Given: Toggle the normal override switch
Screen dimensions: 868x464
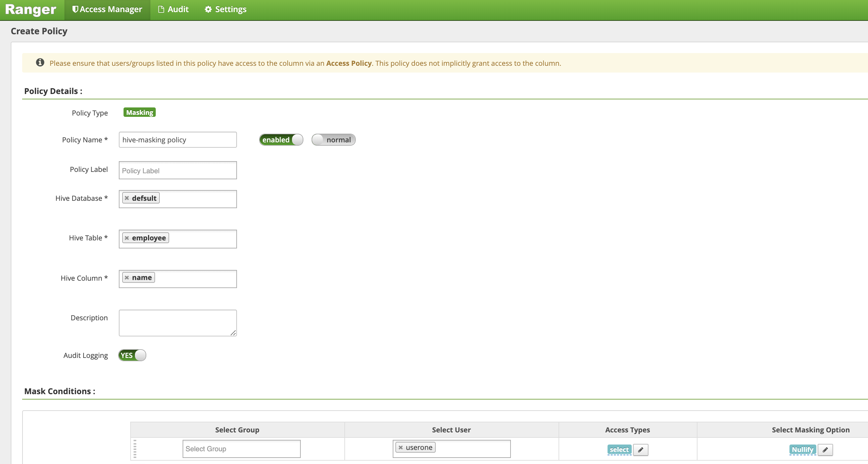Looking at the screenshot, I should point(333,140).
